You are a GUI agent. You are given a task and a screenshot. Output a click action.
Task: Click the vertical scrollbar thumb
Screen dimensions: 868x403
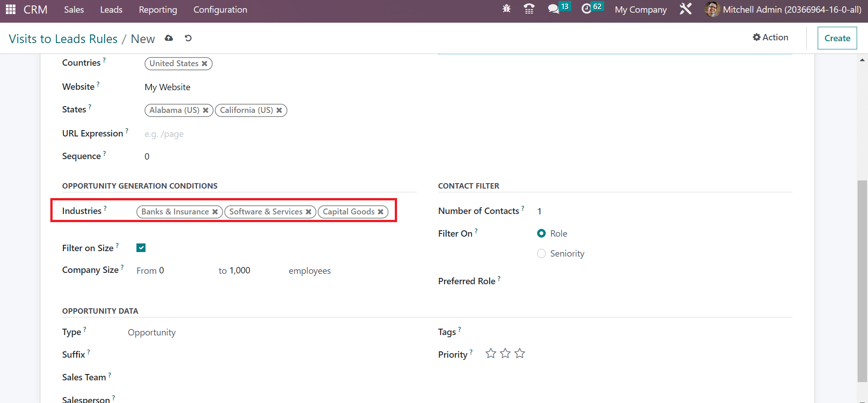[862, 281]
